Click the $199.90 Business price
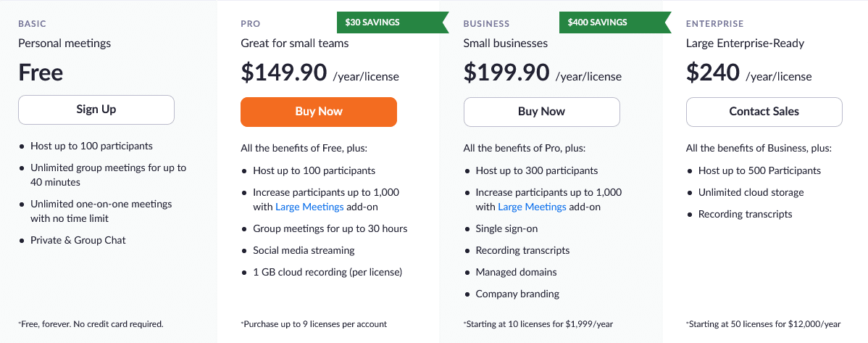Screen dimensions: 868x343 point(506,73)
